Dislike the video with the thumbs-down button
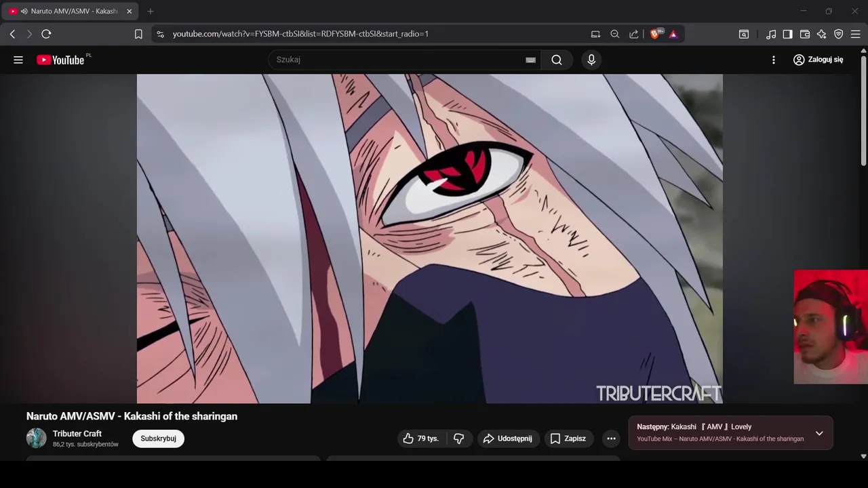 459,439
